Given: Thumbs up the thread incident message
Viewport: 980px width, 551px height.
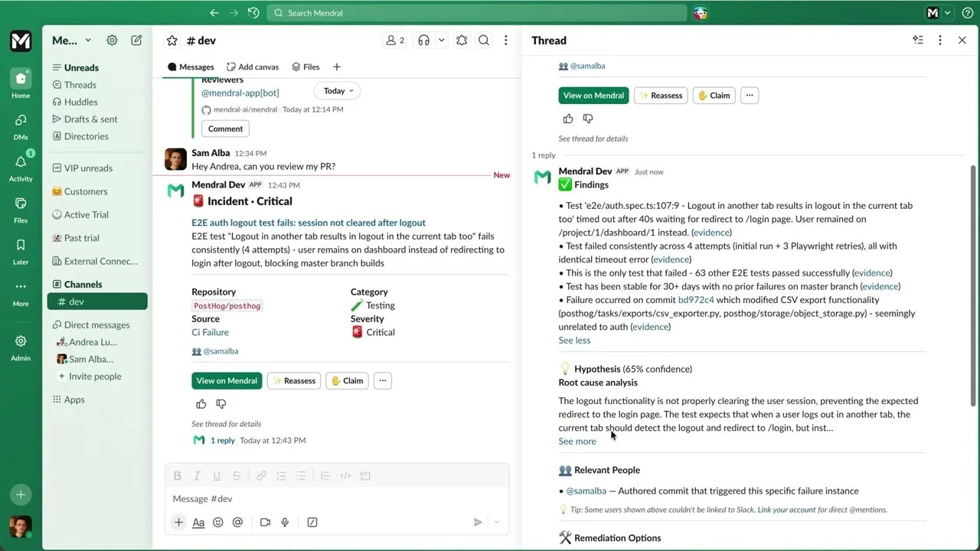Looking at the screenshot, I should pyautogui.click(x=568, y=119).
